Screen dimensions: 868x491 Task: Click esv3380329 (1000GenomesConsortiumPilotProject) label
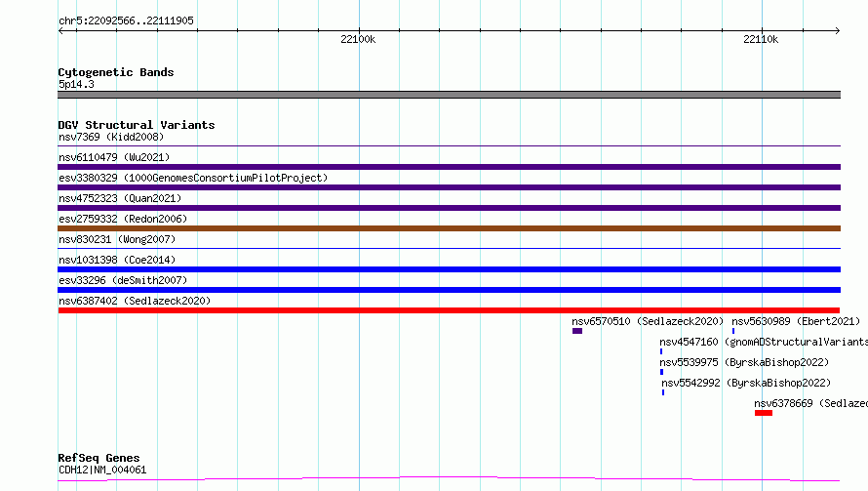tap(193, 178)
